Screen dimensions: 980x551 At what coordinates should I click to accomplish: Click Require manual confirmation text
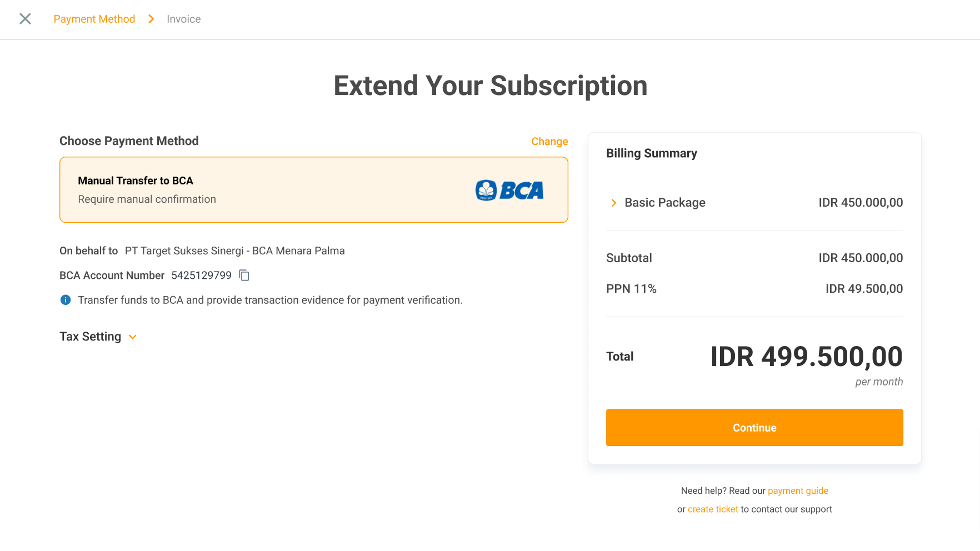click(x=147, y=199)
